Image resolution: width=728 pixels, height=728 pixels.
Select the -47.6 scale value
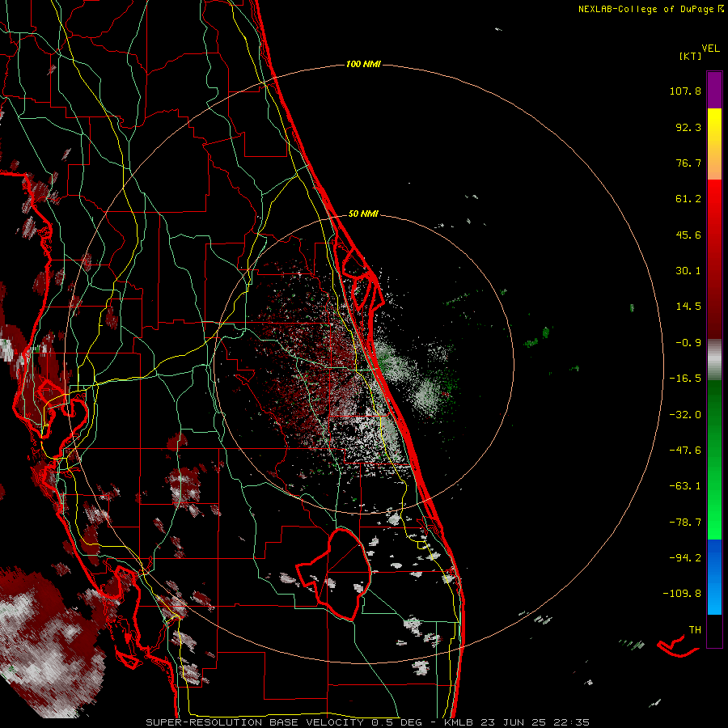coord(685,451)
